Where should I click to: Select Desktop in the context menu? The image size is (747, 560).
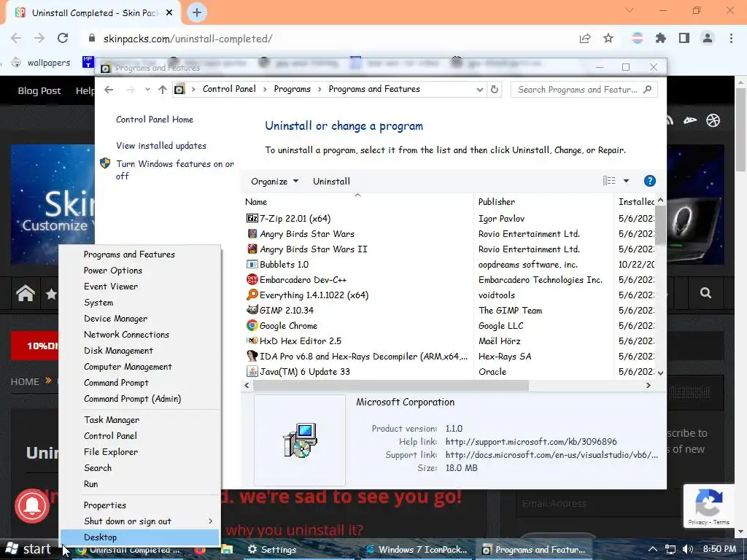point(140,537)
